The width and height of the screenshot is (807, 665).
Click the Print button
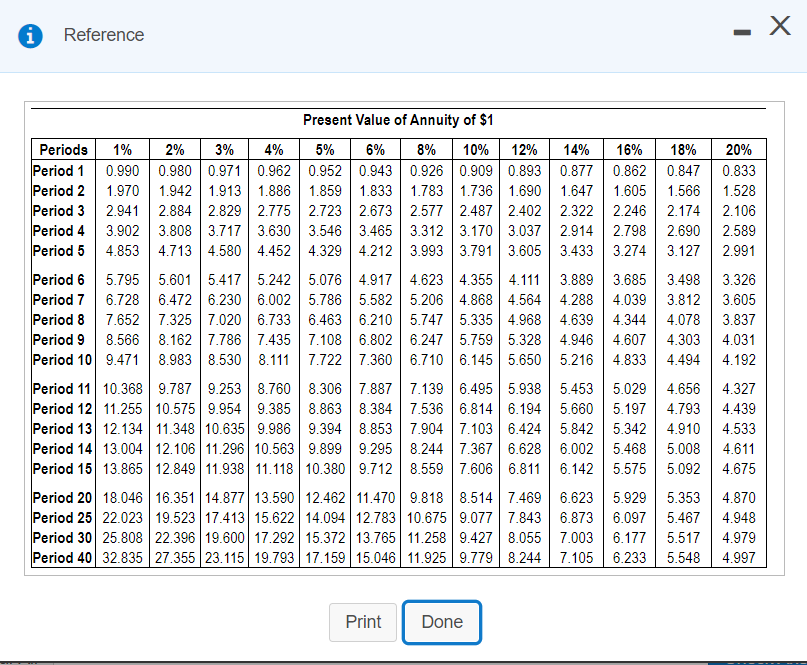[362, 622]
